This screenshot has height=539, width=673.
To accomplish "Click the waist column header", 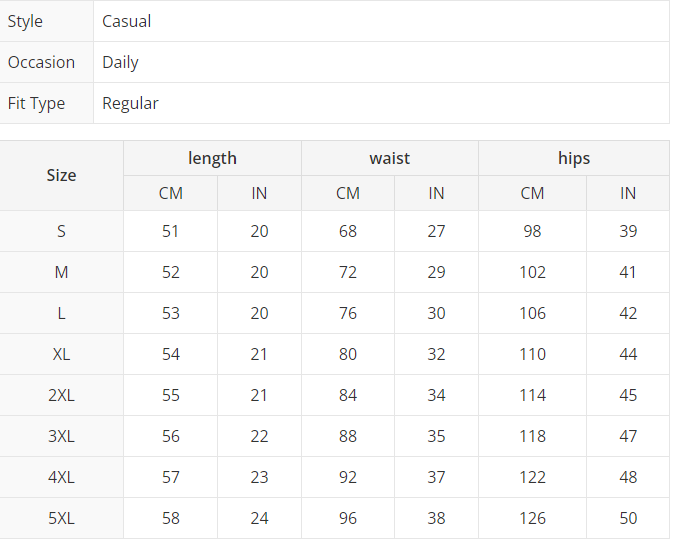I will 390,158.
